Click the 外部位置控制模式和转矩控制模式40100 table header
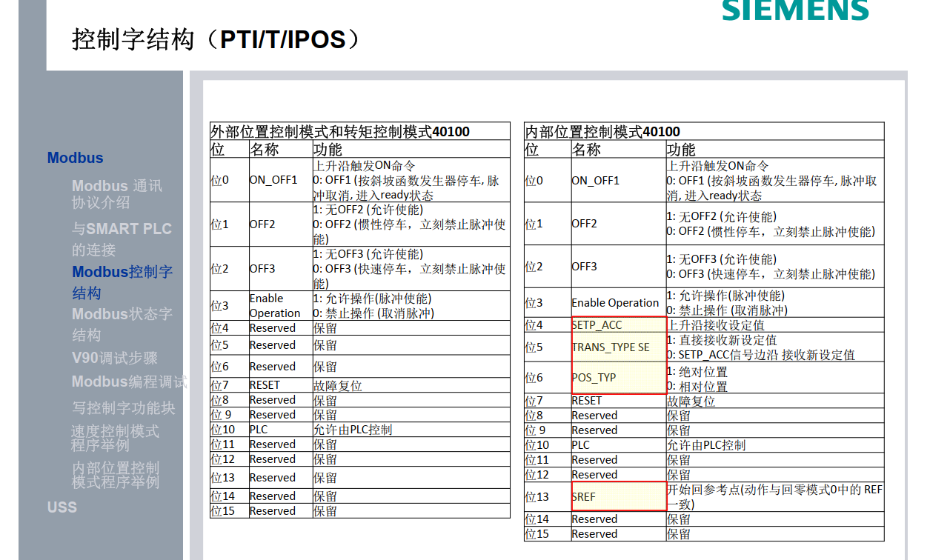Image resolution: width=950 pixels, height=560 pixels. point(360,131)
